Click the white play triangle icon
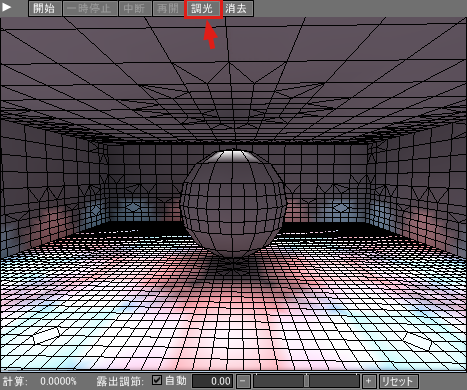Viewport: 467px width, 390px height. (7, 7)
